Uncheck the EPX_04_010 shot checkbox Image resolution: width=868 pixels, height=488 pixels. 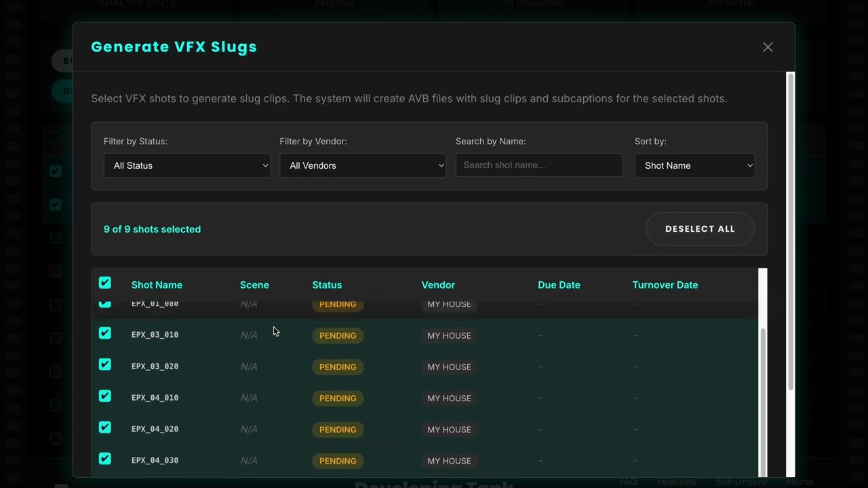coord(105,395)
